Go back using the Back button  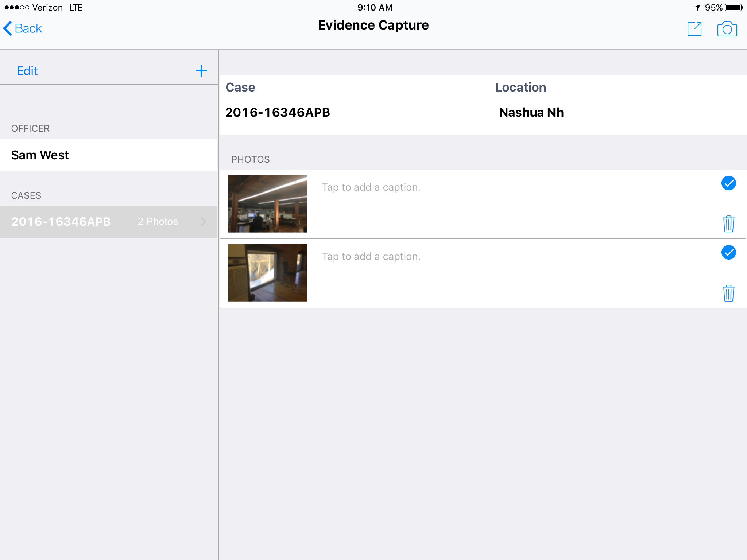23,28
